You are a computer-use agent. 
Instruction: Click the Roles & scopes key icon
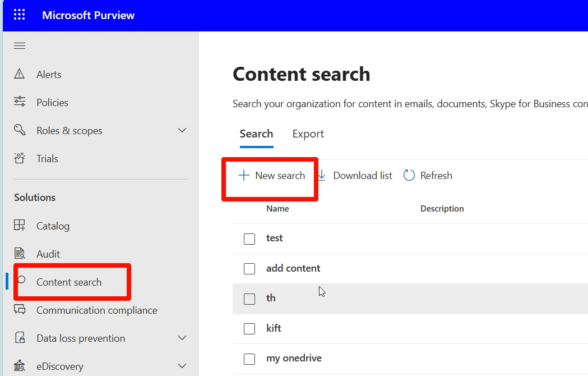tap(20, 130)
